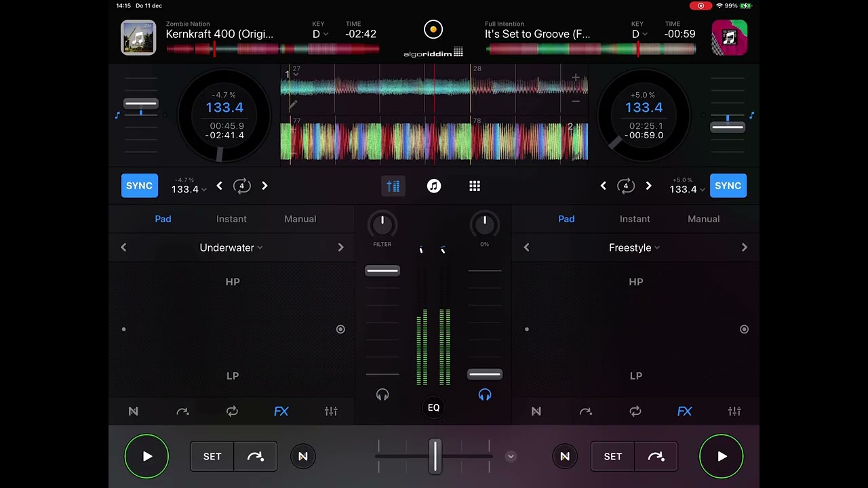This screenshot has width=868, height=488.
Task: Click the left deck jog wheel showing 00:45.9
Action: (224, 117)
